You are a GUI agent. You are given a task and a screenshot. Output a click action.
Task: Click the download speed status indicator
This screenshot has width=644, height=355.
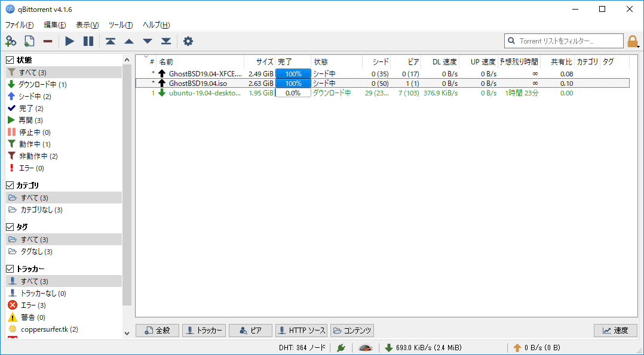click(423, 348)
